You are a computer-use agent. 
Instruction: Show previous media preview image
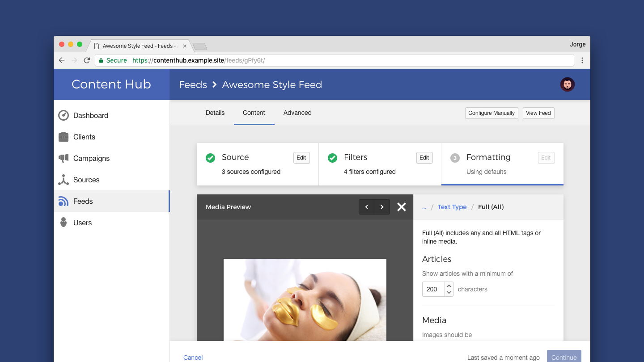[366, 207]
